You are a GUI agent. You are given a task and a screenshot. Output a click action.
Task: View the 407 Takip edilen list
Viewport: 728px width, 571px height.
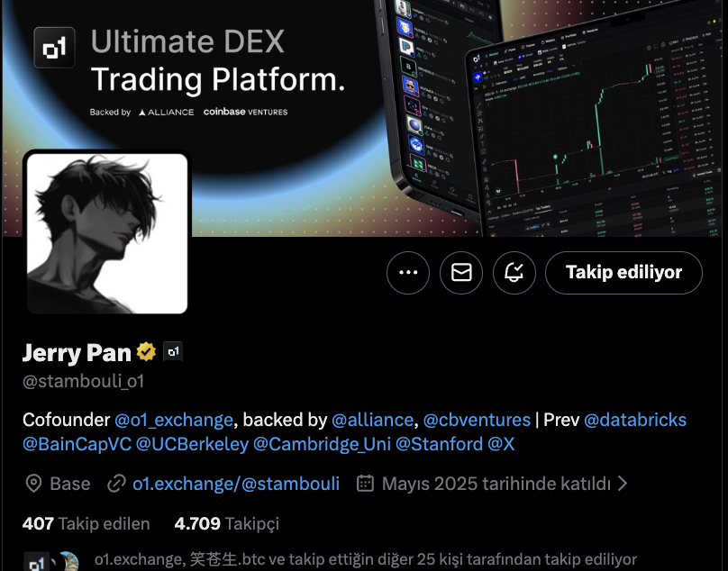(86, 523)
